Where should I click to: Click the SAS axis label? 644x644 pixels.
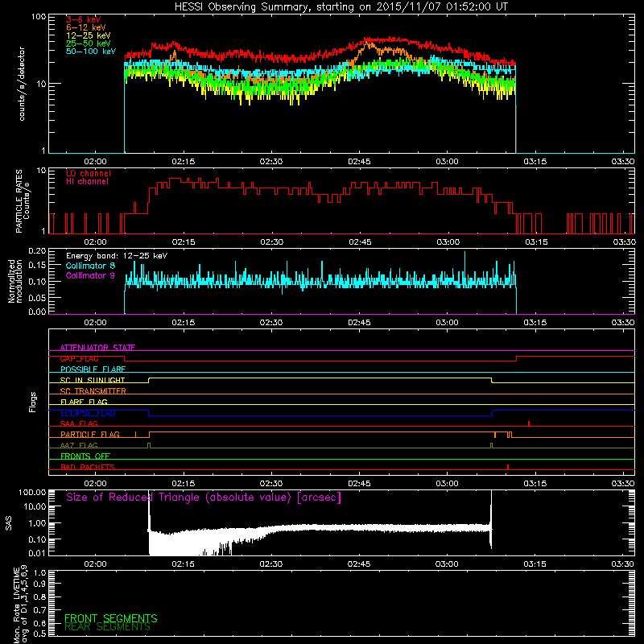point(9,523)
